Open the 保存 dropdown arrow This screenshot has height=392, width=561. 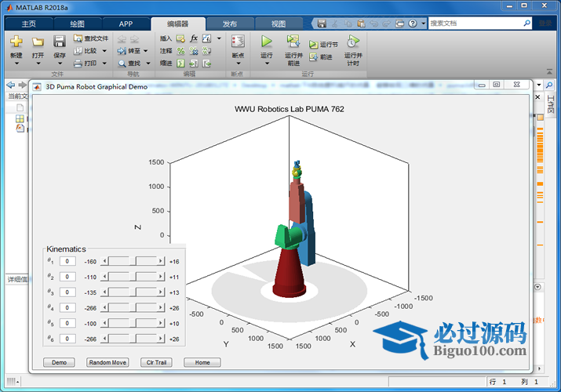pyautogui.click(x=60, y=64)
